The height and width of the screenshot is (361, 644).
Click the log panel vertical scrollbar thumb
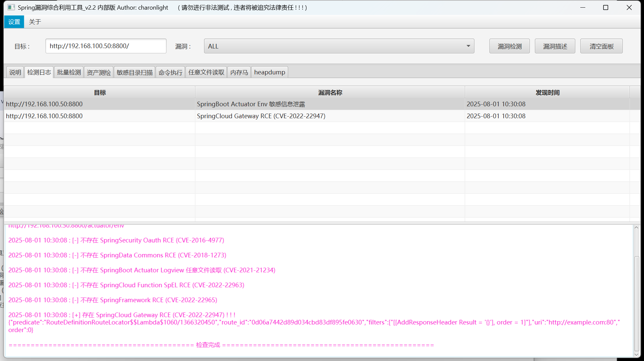coord(636,304)
